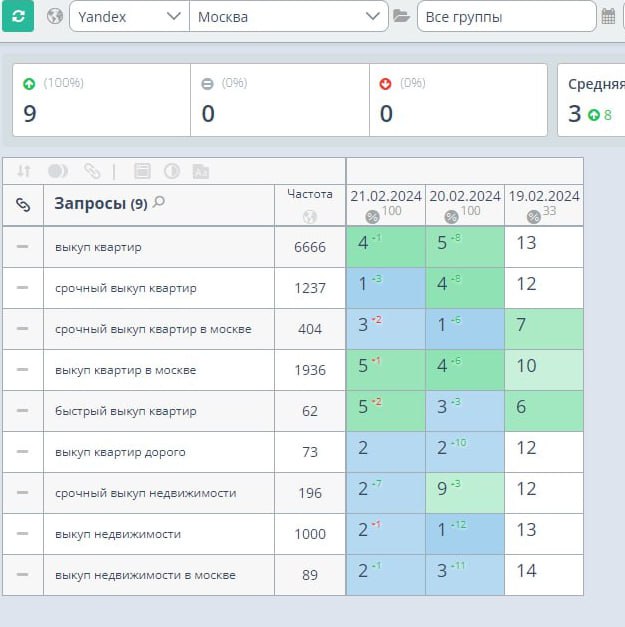Click the green refresh button
Viewport: 625px width, 627px height.
tap(18, 16)
